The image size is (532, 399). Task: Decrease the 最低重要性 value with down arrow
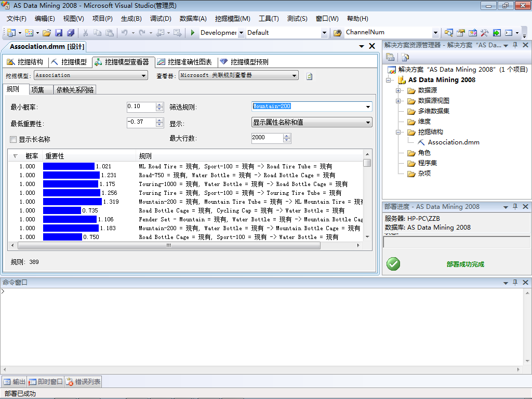point(159,125)
